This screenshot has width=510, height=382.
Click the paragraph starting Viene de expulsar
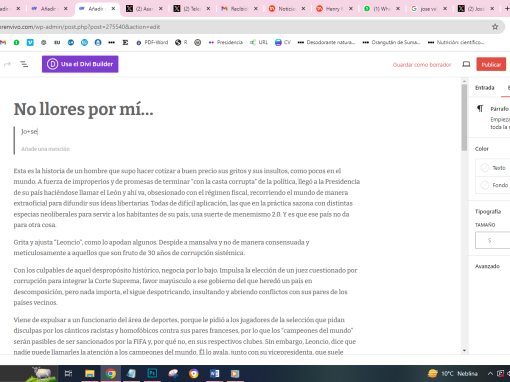[x=185, y=335]
